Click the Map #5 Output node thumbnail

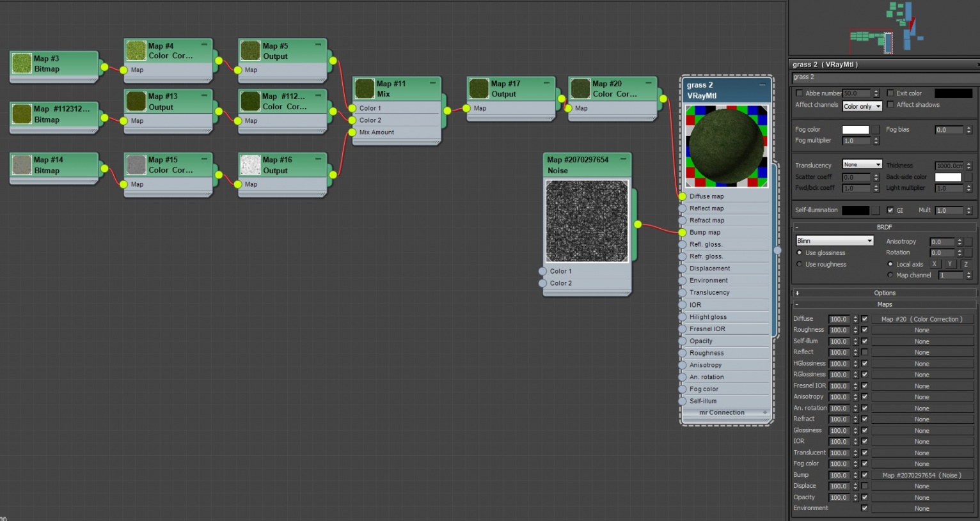click(x=250, y=51)
